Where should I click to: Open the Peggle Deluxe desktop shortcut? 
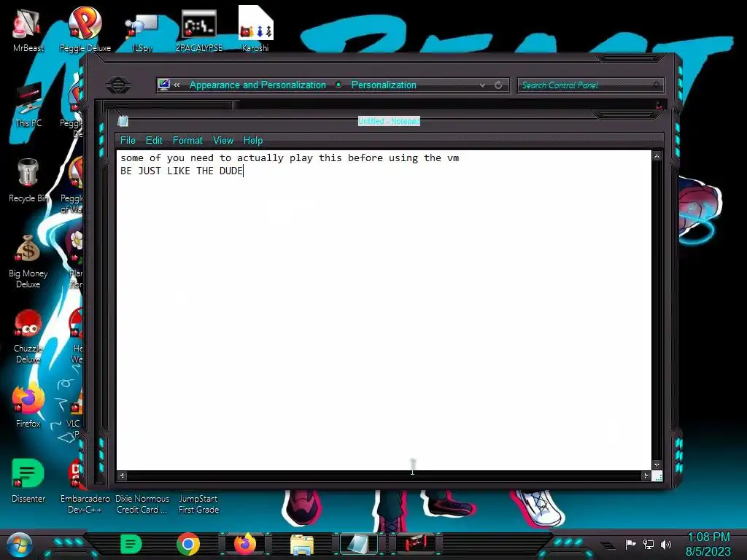85,28
